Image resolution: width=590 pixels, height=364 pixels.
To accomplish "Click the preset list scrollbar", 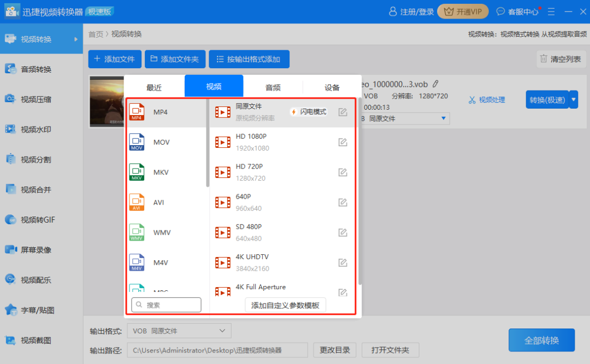I will [359, 191].
